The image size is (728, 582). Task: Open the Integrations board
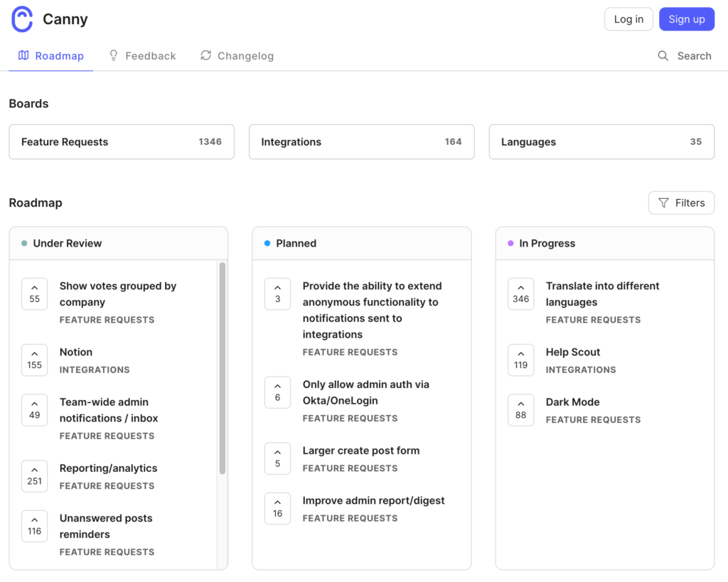click(x=361, y=141)
